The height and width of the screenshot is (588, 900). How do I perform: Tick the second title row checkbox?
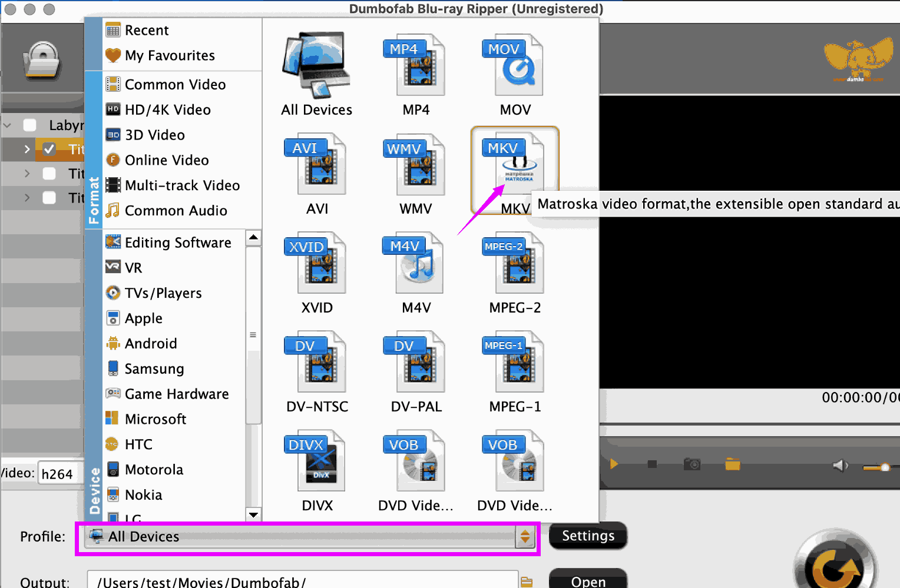(x=49, y=174)
